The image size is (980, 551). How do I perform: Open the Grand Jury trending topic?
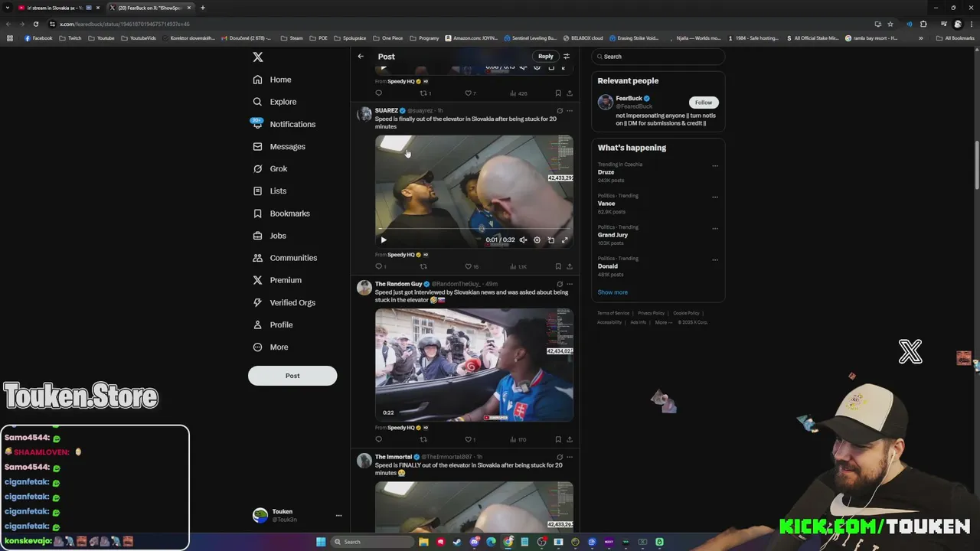(x=612, y=235)
